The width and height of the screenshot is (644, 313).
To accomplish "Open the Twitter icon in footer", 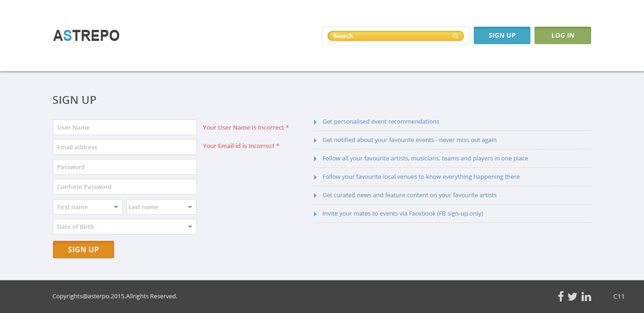I will [x=572, y=297].
